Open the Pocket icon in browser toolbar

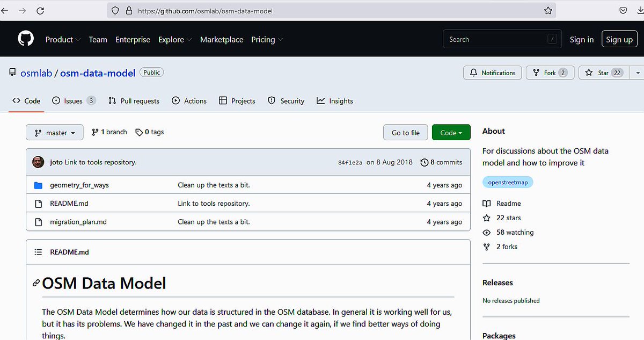[x=623, y=10]
